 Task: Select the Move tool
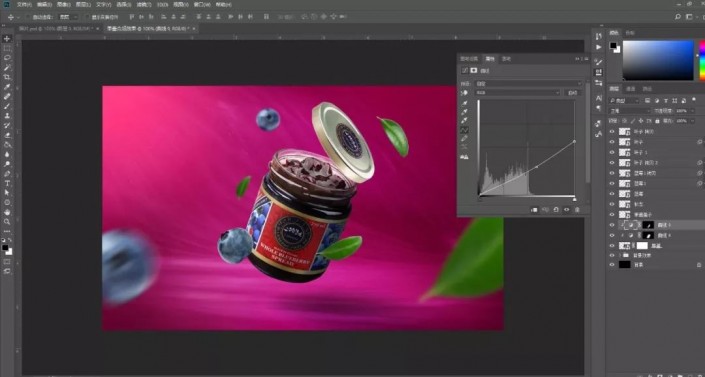tap(7, 39)
